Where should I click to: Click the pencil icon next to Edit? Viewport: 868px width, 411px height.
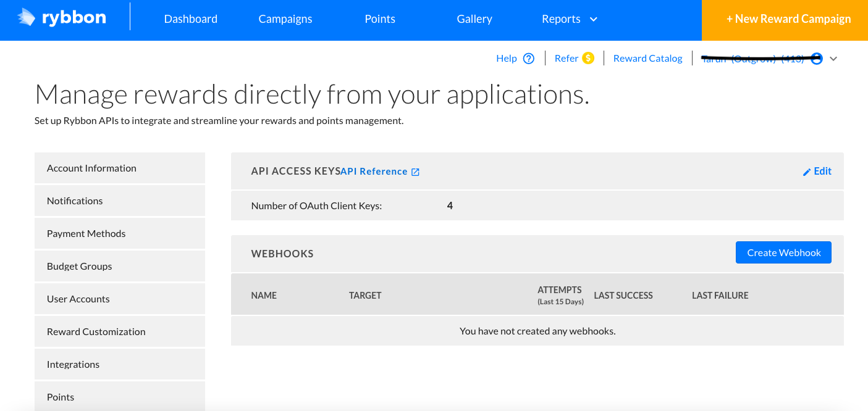pyautogui.click(x=806, y=172)
